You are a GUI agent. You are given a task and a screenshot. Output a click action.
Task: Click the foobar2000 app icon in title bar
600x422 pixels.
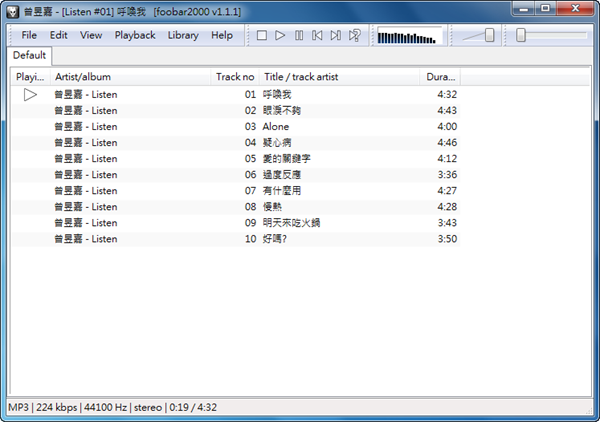13,12
